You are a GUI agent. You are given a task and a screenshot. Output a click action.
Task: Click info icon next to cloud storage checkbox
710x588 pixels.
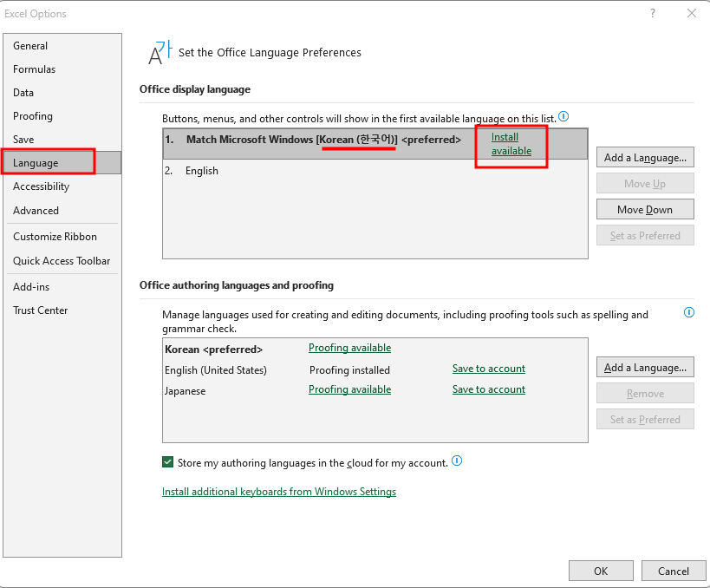(457, 461)
